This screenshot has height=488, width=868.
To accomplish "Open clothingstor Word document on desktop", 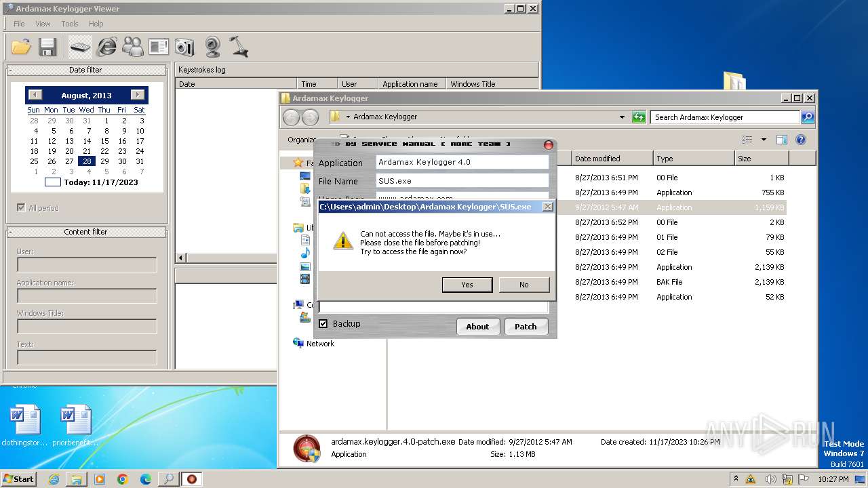I will tap(25, 426).
